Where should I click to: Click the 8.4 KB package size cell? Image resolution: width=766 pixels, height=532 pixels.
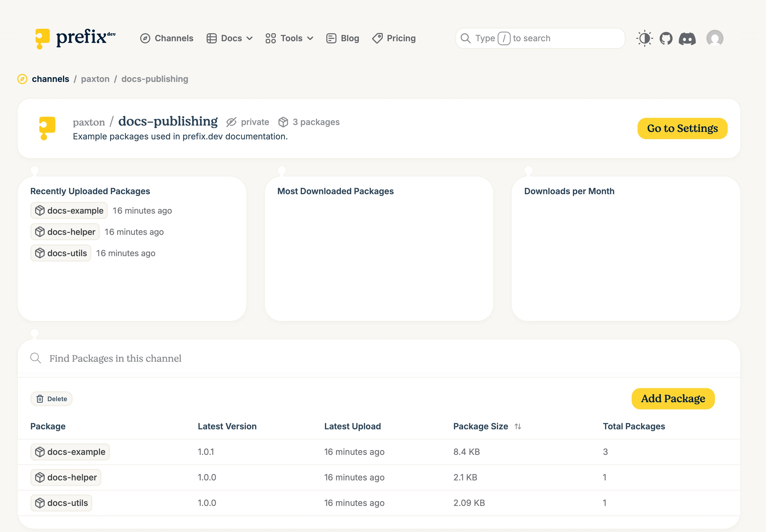[x=467, y=452]
